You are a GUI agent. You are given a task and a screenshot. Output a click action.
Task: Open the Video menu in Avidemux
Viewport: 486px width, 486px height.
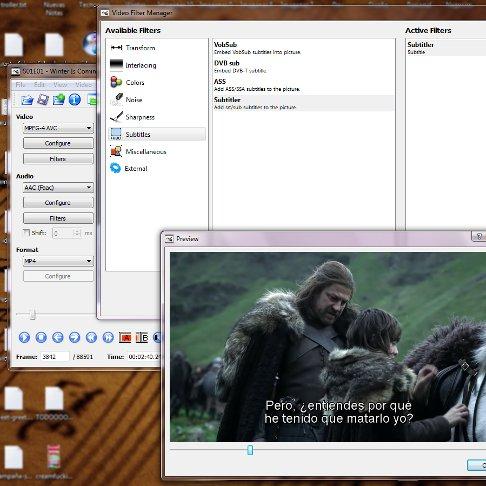pyautogui.click(x=83, y=85)
